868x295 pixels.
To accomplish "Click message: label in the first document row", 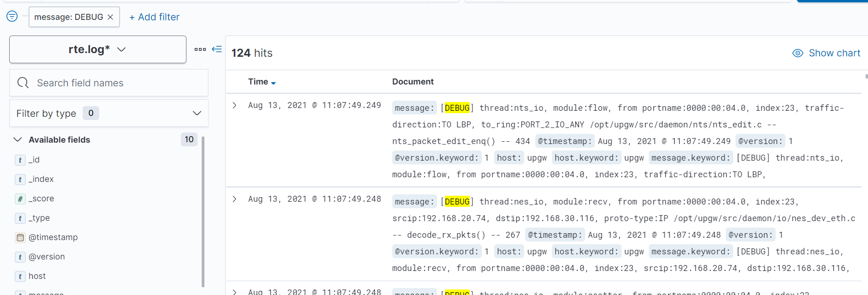I will [414, 108].
